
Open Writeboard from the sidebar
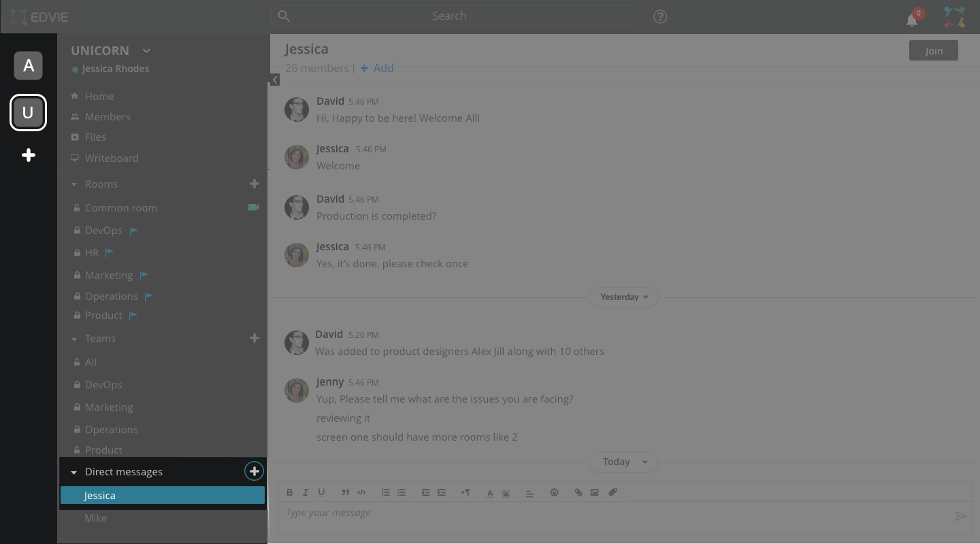111,158
